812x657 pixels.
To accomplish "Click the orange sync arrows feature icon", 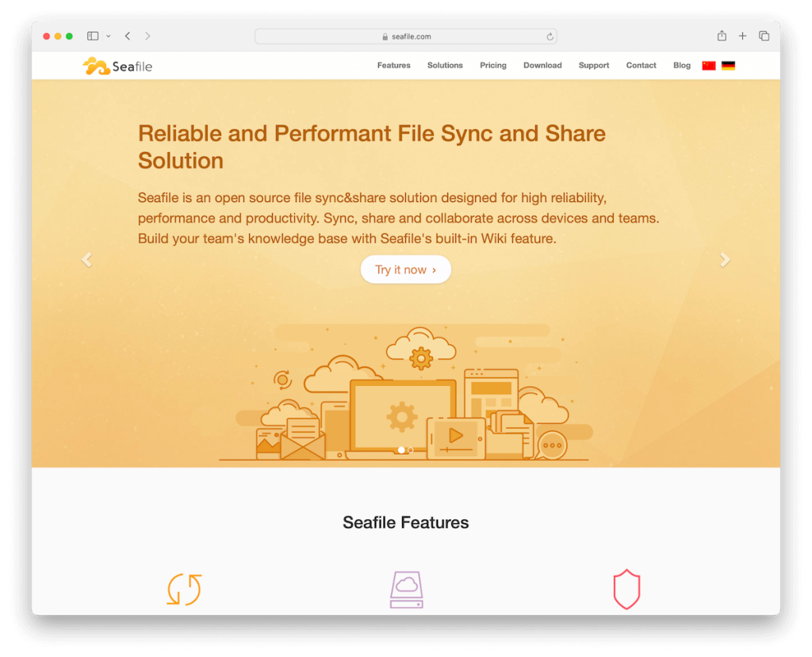I will [x=184, y=589].
